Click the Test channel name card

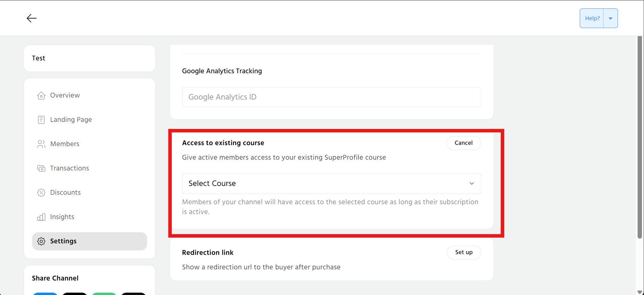(x=90, y=58)
